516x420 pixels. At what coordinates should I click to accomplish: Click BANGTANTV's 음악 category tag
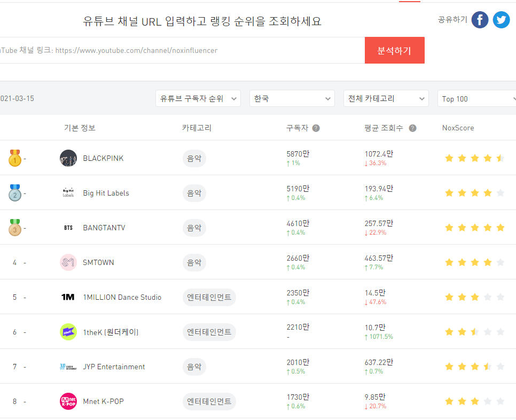(x=194, y=228)
